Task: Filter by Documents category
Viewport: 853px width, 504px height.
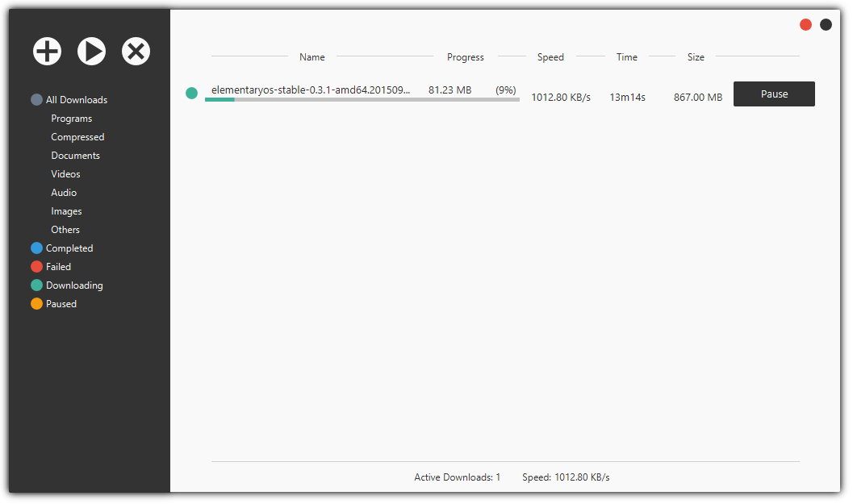Action: coord(75,156)
